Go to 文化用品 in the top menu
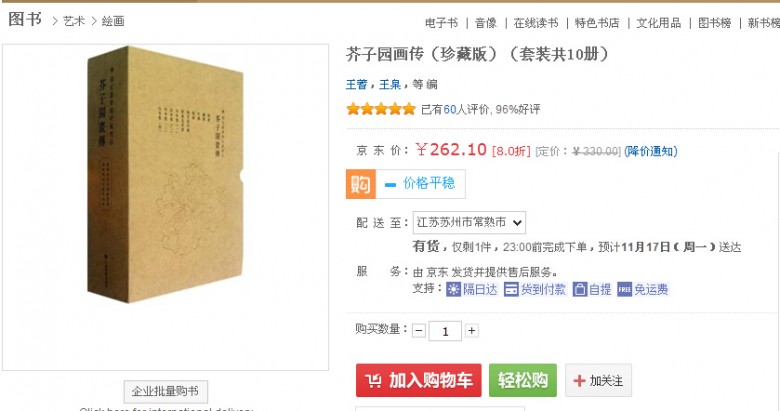The image size is (780, 411). point(659,23)
